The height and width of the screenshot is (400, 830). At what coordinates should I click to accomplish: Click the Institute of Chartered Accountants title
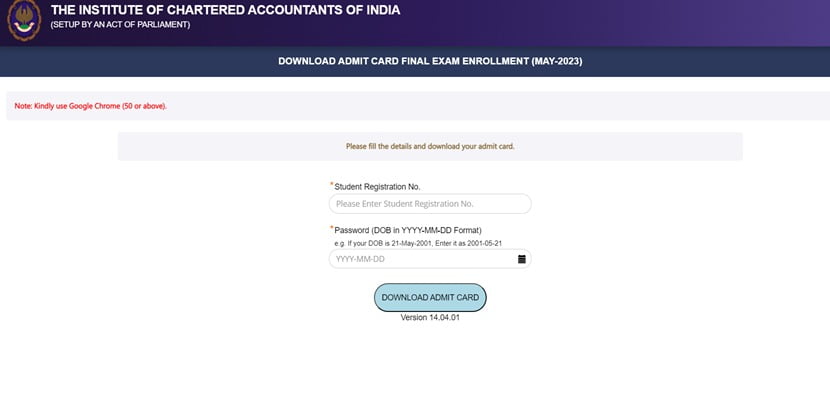pos(210,11)
